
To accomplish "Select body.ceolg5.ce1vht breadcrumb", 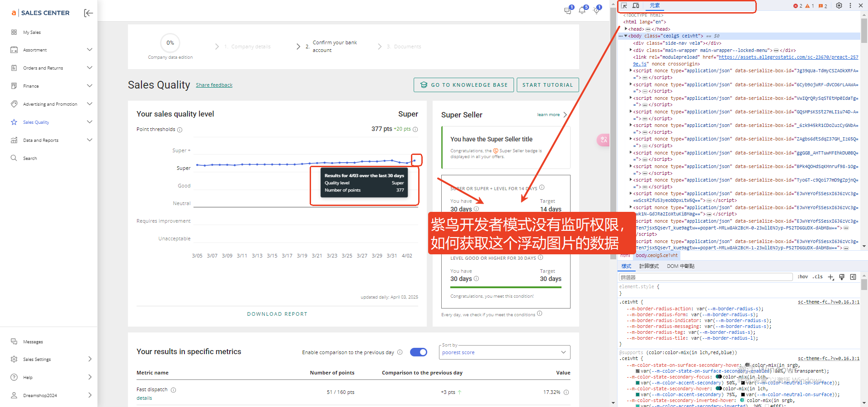I will [x=656, y=256].
